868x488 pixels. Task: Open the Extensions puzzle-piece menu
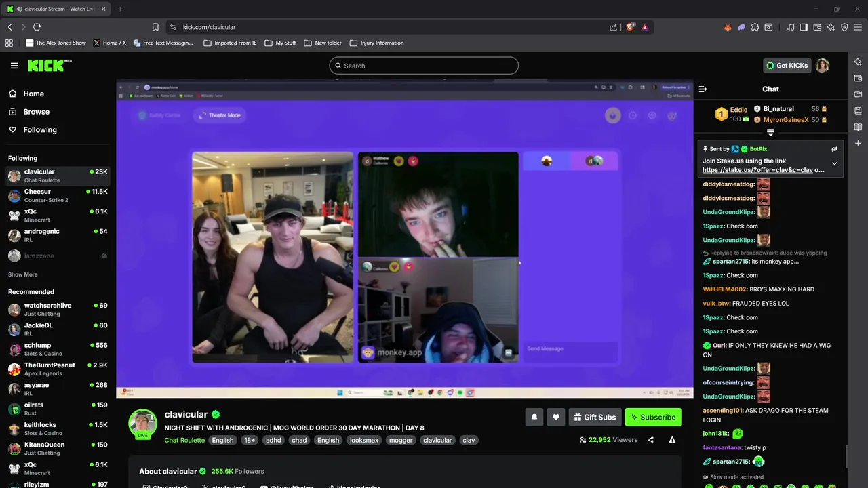point(755,27)
